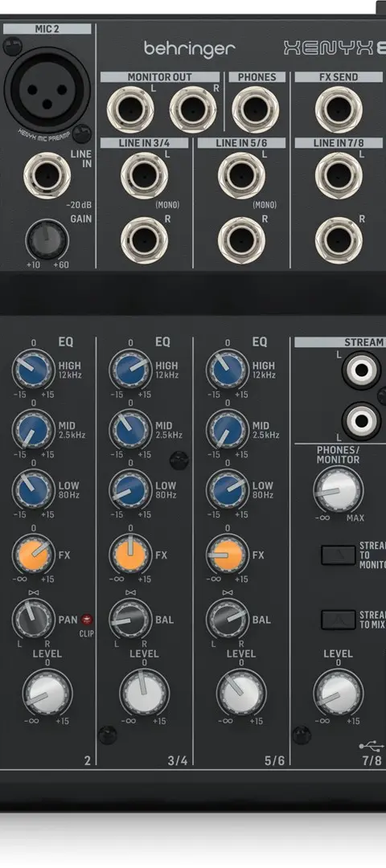Click the USB symbol above channel 7/8
Image resolution: width=386 pixels, height=868 pixels.
(x=372, y=746)
